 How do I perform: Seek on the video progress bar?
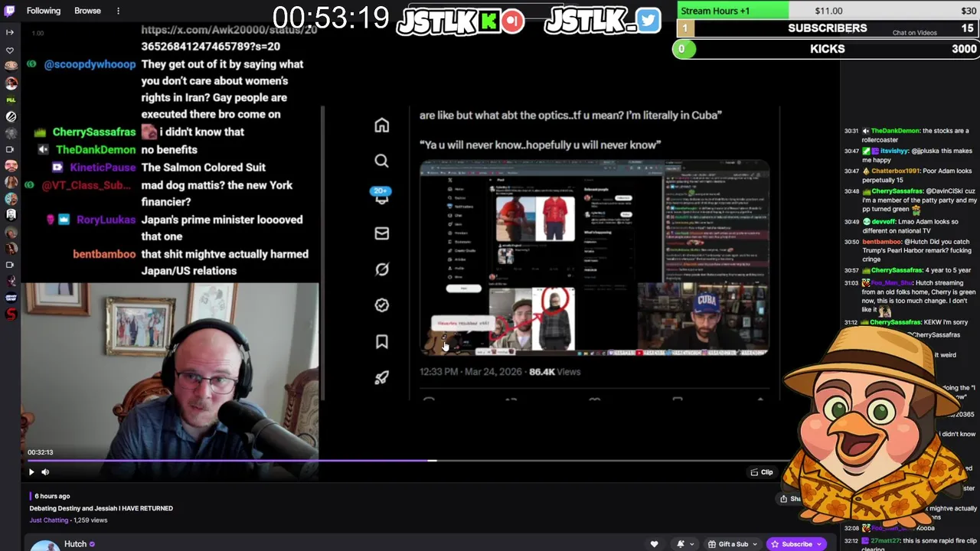(407, 461)
